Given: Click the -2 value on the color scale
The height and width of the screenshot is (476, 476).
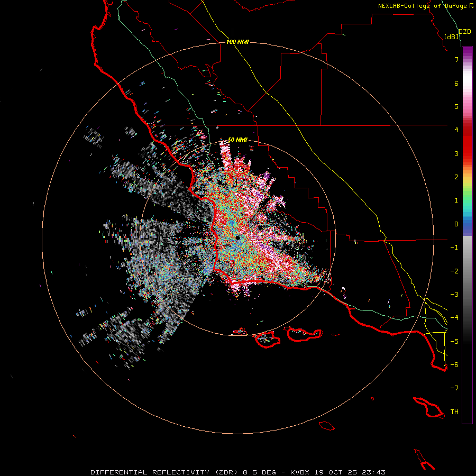Looking at the screenshot, I should (x=454, y=271).
